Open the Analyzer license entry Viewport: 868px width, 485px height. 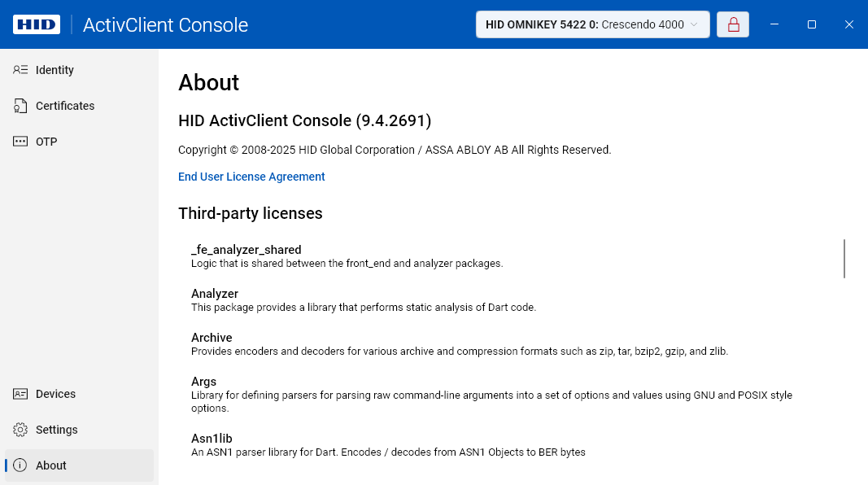click(215, 294)
